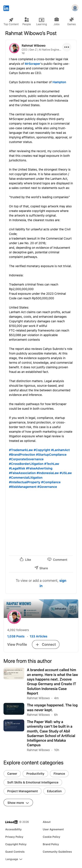Open the 1,038 Posts link

coord(16,636)
